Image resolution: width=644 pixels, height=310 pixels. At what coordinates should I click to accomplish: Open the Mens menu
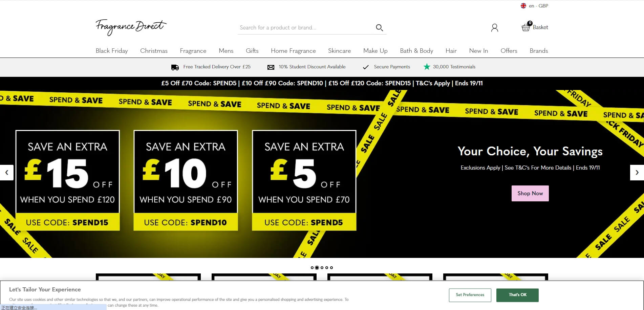tap(226, 51)
